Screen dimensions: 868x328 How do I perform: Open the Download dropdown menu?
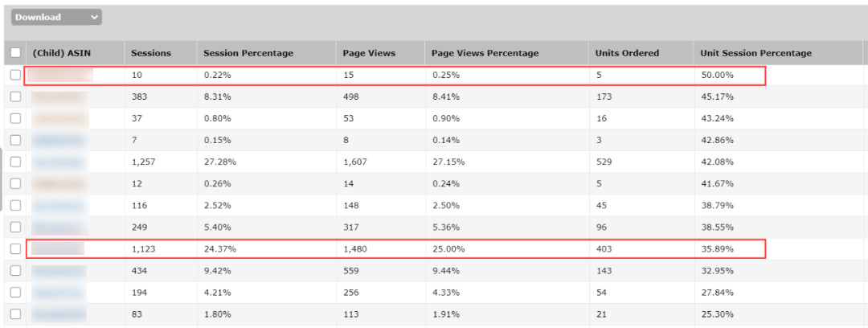point(56,17)
